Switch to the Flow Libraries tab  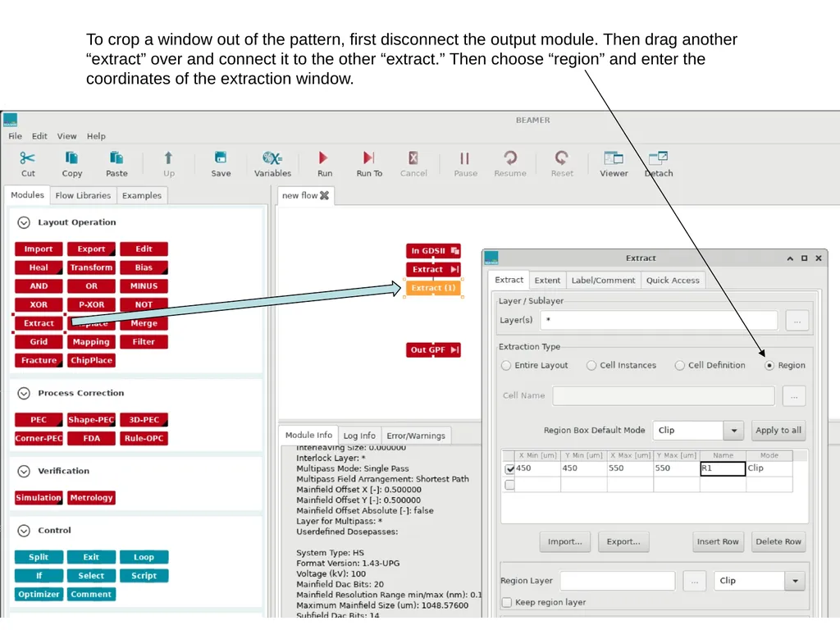click(x=83, y=195)
